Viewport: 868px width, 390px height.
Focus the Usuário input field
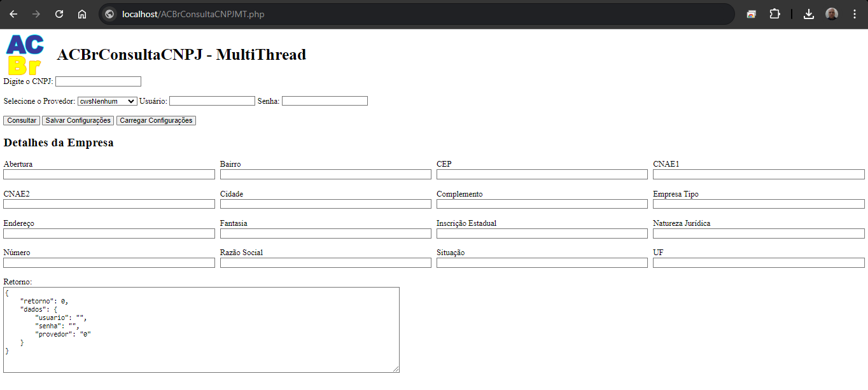[x=212, y=101]
